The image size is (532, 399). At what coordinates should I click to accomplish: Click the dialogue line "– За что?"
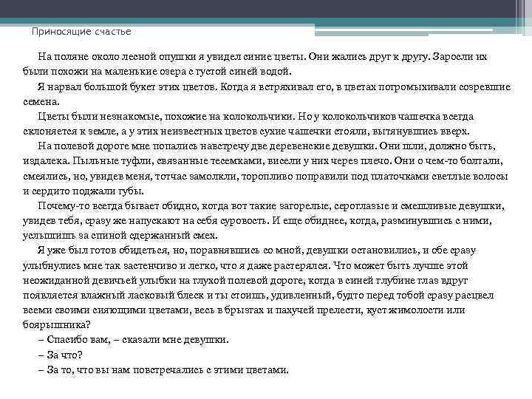[x=60, y=355]
